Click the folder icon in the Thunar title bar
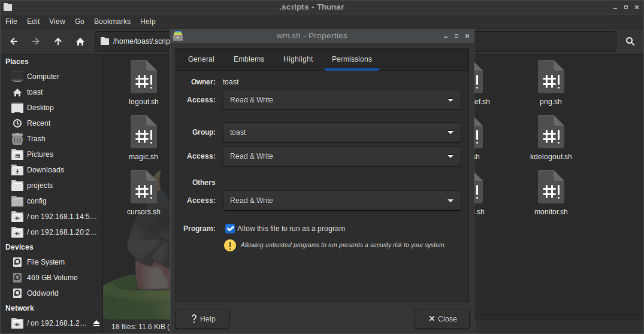Image resolution: width=644 pixels, height=334 pixels. 8,7
